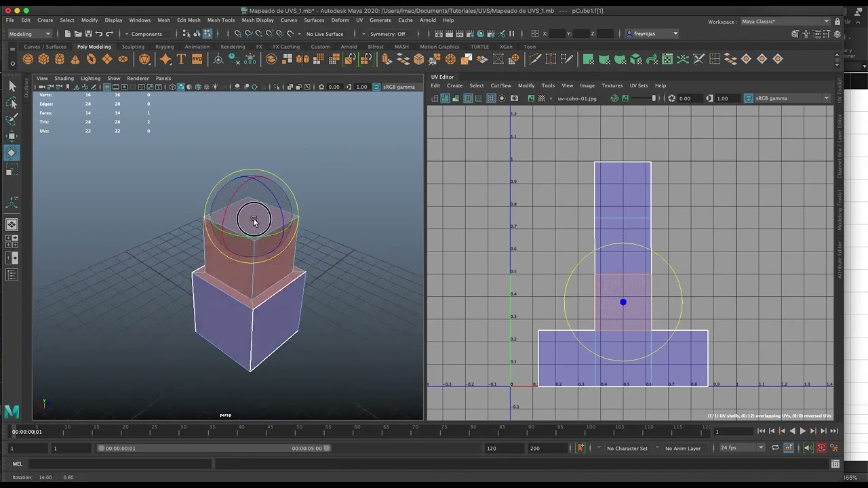Open UV Editor Cut/Sew menu
868x488 pixels.
click(501, 85)
